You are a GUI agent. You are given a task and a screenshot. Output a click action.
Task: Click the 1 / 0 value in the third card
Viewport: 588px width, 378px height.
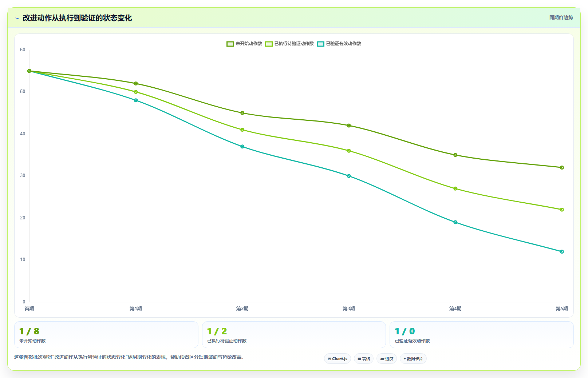(405, 331)
